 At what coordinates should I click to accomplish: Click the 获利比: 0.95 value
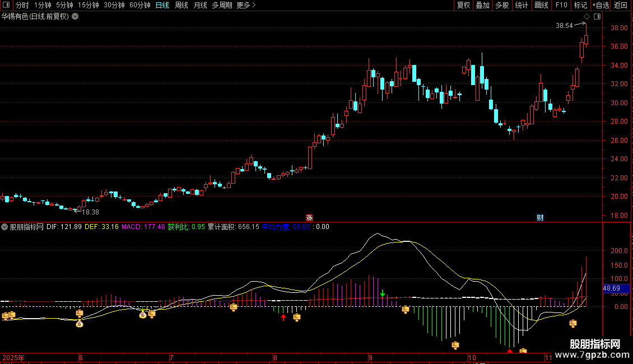pyautogui.click(x=186, y=227)
